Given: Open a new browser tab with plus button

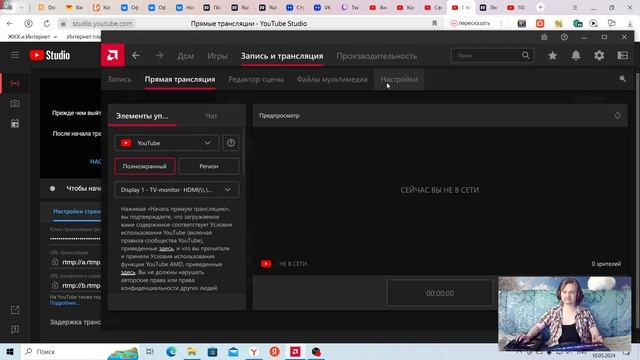Looking at the screenshot, I should [x=540, y=7].
